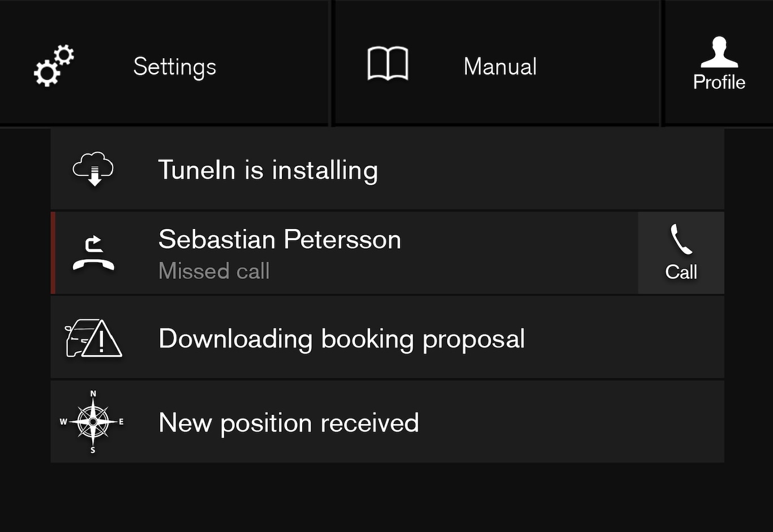This screenshot has height=532, width=773.
Task: Click the compass rose icon
Action: coord(93,422)
